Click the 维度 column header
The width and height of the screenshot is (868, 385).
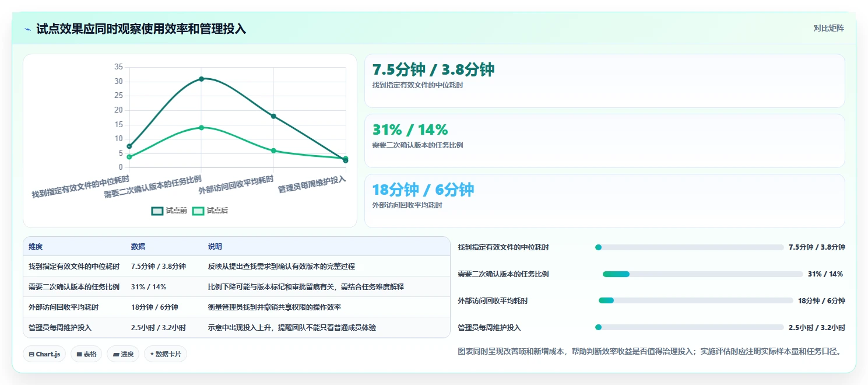36,247
